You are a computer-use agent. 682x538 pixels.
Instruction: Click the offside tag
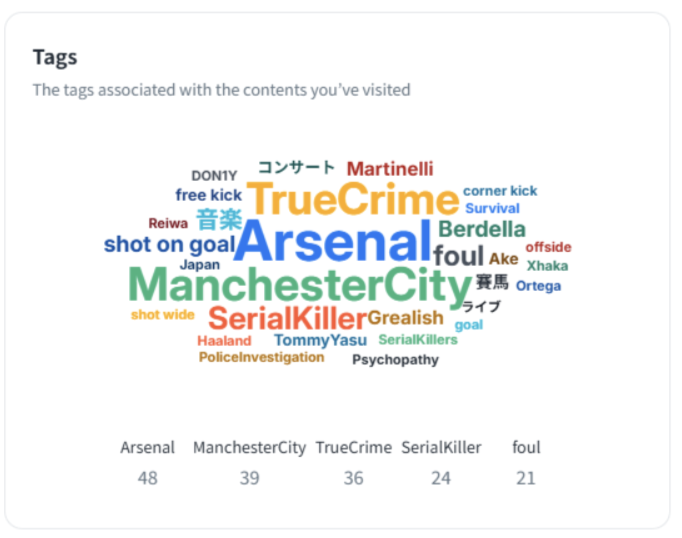coord(548,247)
